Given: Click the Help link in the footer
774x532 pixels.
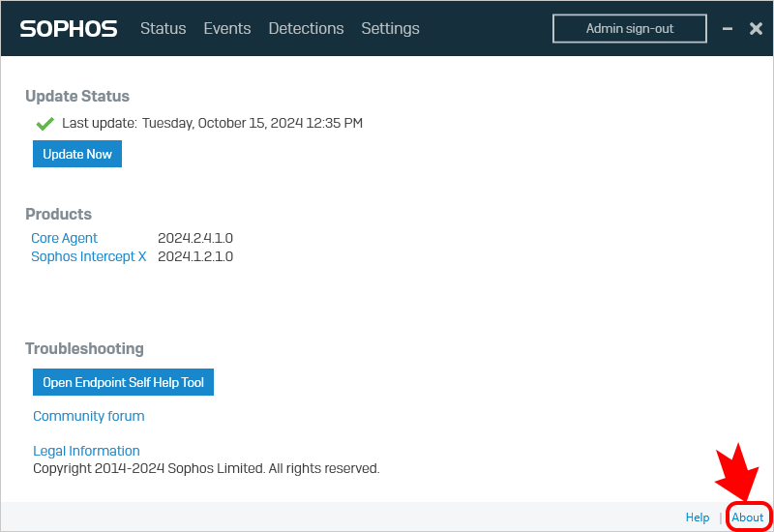Looking at the screenshot, I should [x=697, y=517].
